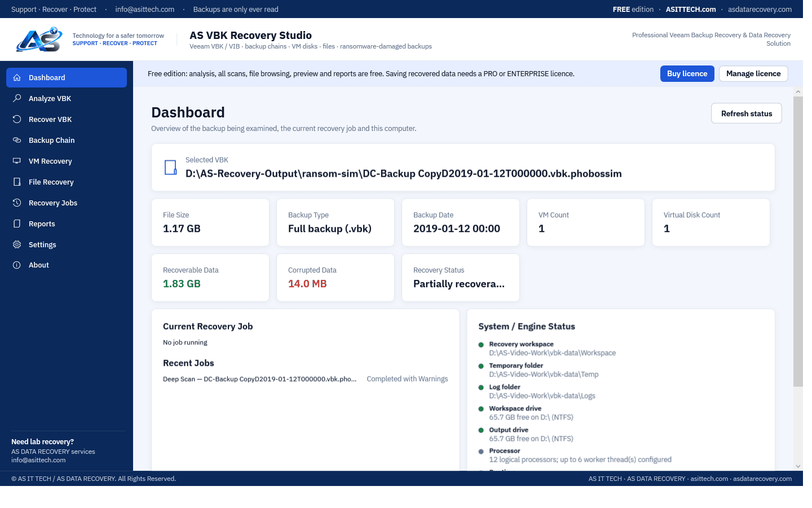Click the scrollbar down arrow
This screenshot has height=508, width=812.
click(x=798, y=466)
